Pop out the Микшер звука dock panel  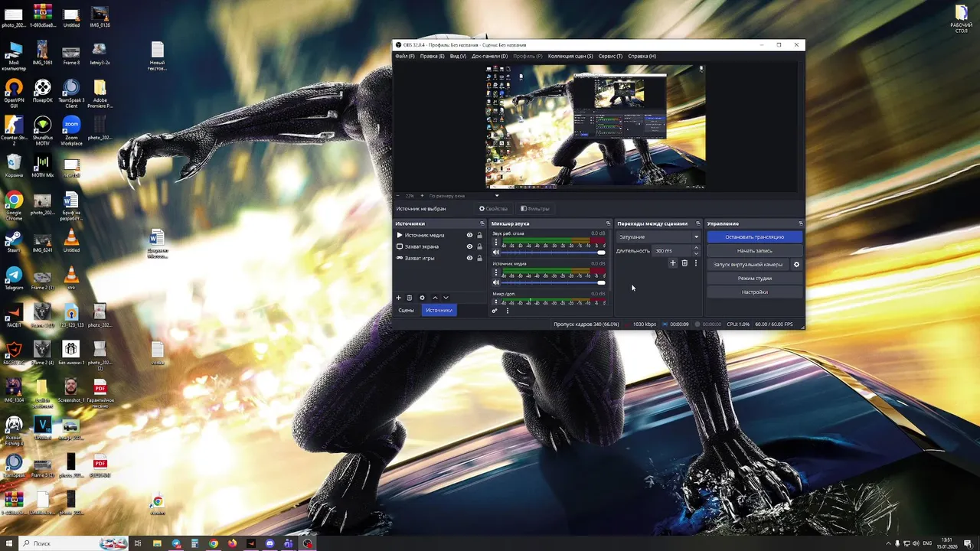(609, 223)
